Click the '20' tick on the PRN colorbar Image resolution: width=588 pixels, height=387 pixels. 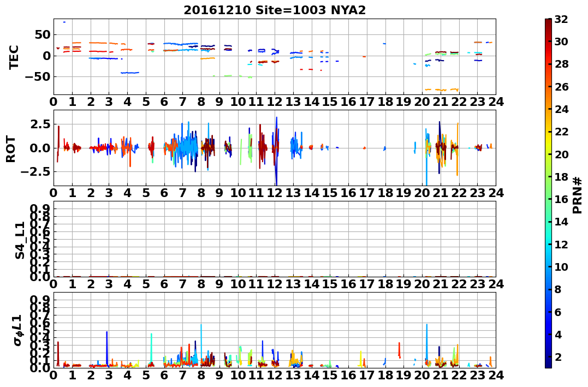click(561, 154)
